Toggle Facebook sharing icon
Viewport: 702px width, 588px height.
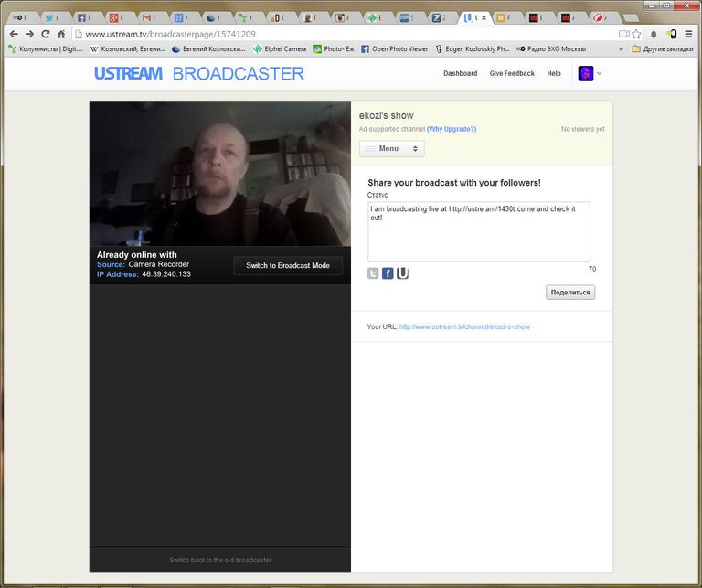388,273
